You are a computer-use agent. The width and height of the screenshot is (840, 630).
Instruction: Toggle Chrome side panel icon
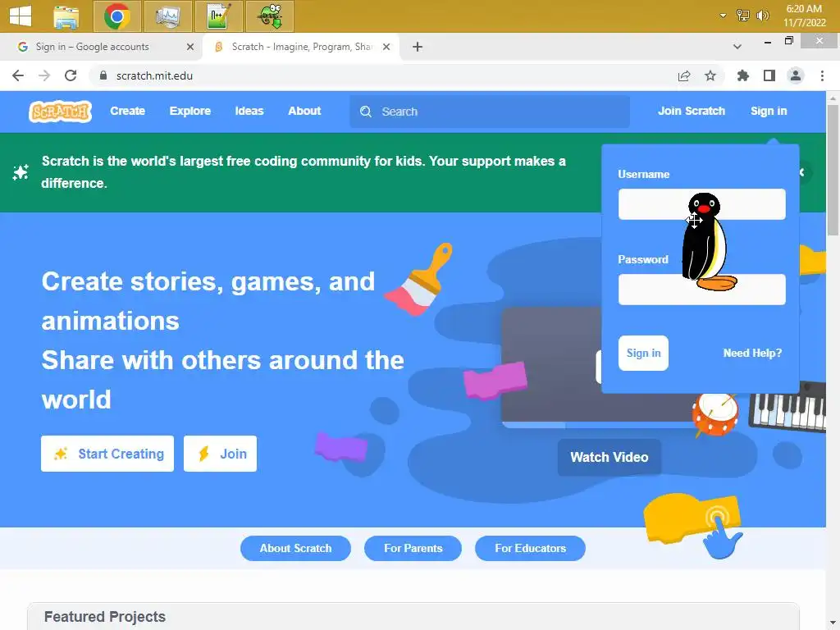coord(769,75)
